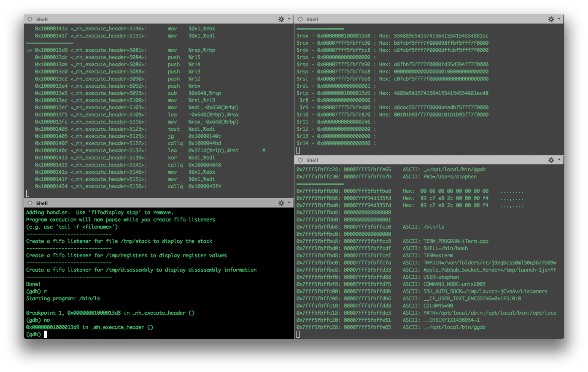Expand dropdown arrow beside registers pane gear
The image size is (588, 372).
pos(559,19)
